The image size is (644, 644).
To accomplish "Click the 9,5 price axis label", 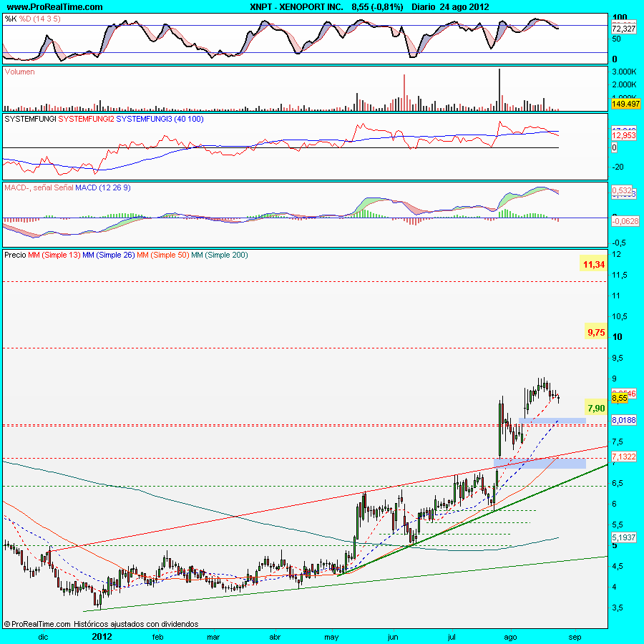I will pos(618,358).
